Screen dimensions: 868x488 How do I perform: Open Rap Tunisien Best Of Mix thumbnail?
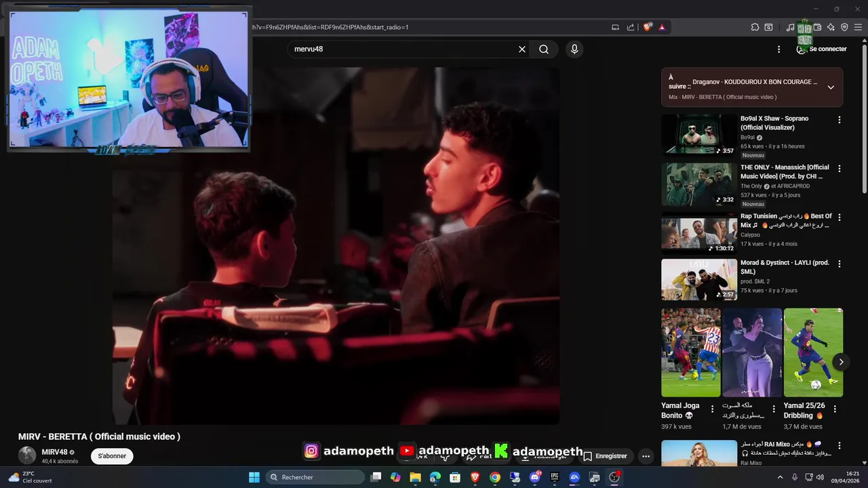(699, 232)
